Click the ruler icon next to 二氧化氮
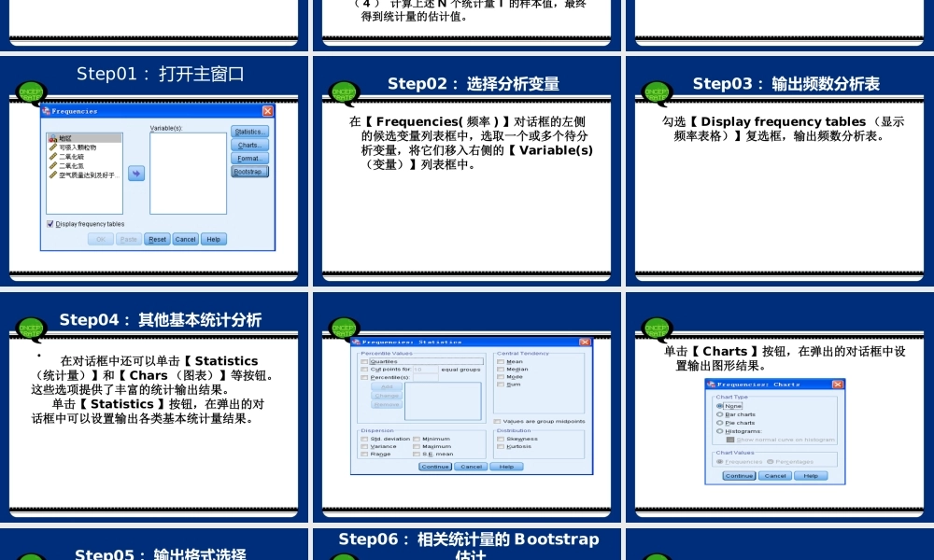 51,166
